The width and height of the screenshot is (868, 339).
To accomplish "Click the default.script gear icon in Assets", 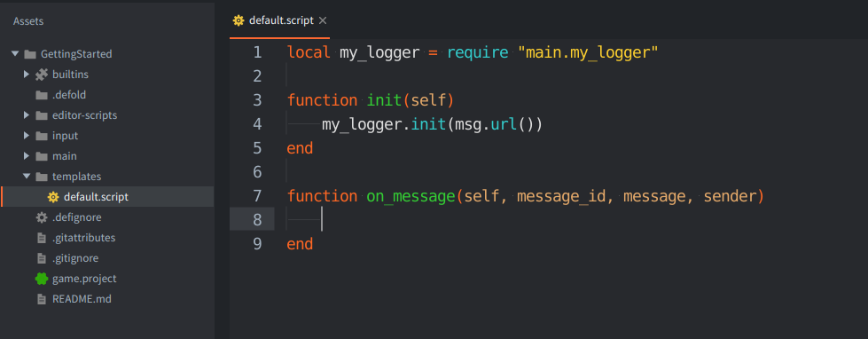I will click(x=53, y=197).
